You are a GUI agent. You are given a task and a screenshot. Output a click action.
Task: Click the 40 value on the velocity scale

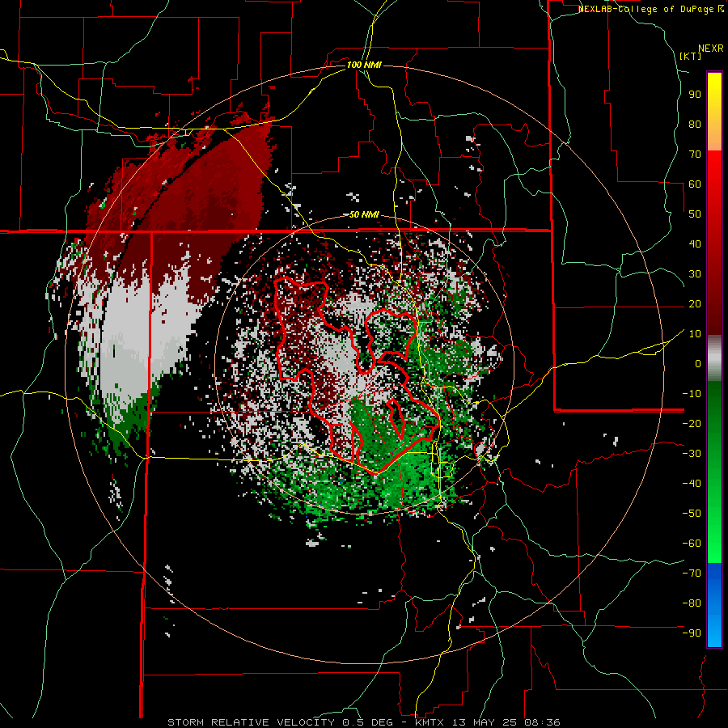point(695,244)
